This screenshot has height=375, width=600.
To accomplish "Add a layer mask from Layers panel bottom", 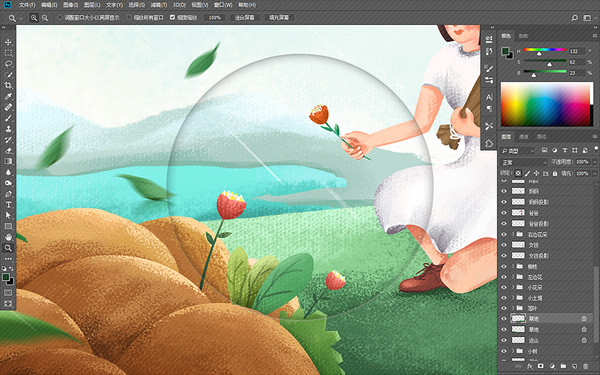I will (540, 366).
